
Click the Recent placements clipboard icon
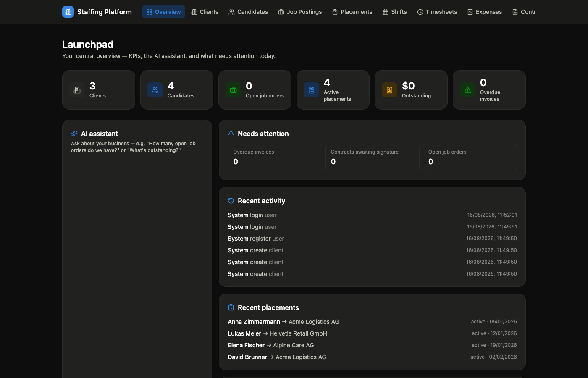(x=231, y=307)
